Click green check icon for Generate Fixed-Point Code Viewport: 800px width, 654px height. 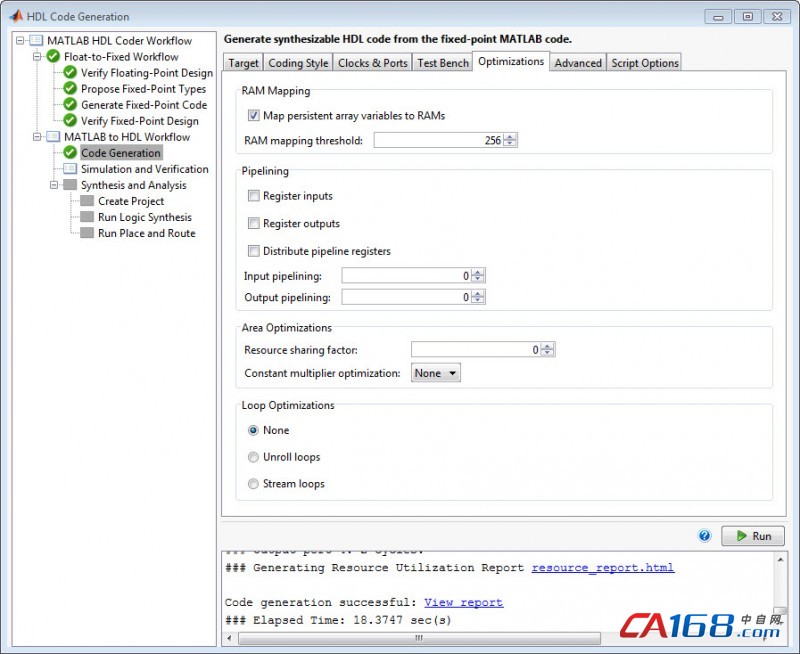[x=70, y=105]
